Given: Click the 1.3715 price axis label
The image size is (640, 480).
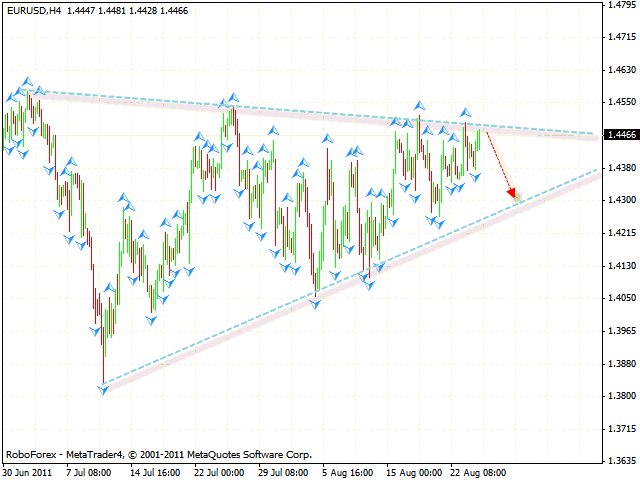Looking at the screenshot, I should 622,429.
